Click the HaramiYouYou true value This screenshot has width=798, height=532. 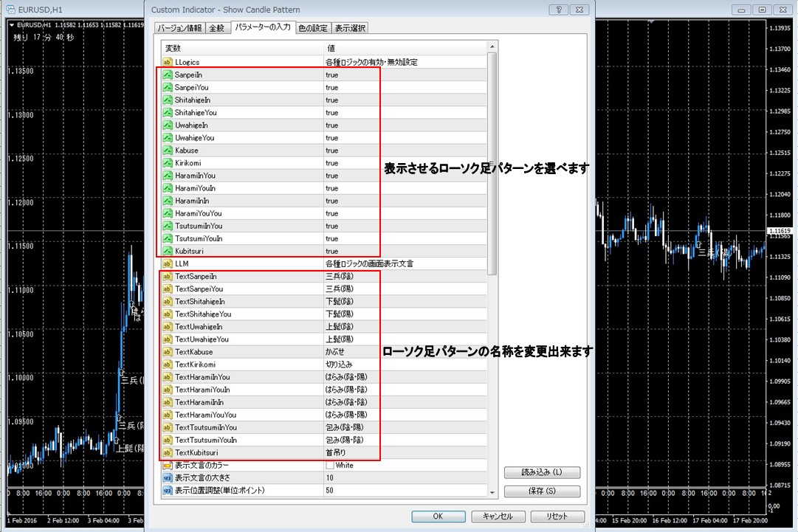coord(331,214)
